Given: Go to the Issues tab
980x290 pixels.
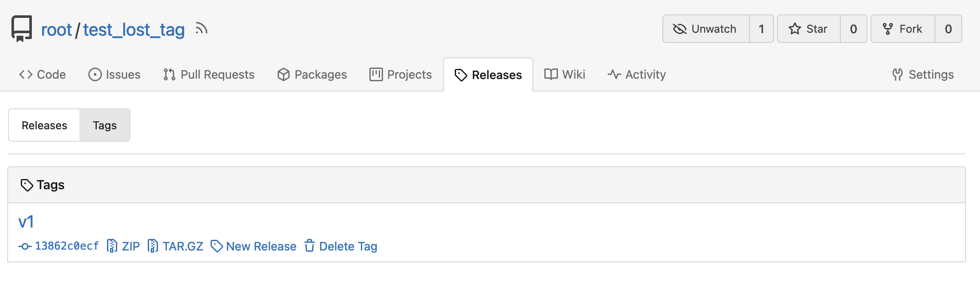Looking at the screenshot, I should [x=114, y=74].
